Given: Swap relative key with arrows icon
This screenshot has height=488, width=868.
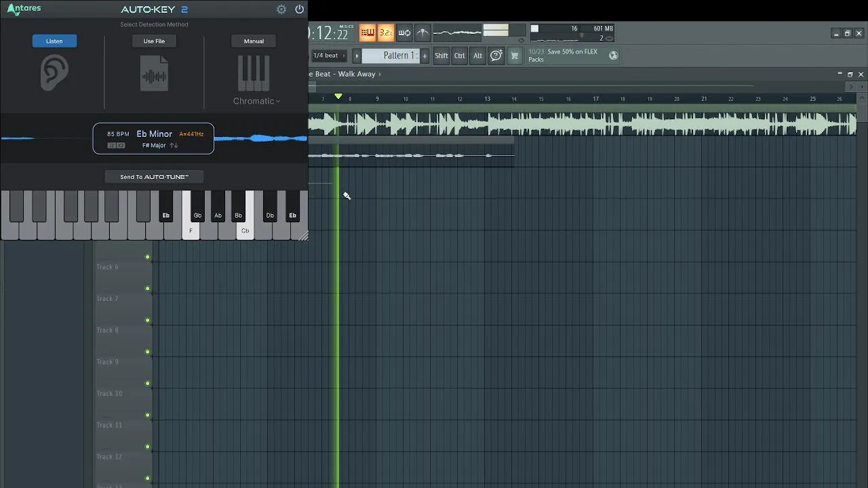Looking at the screenshot, I should pyautogui.click(x=174, y=146).
